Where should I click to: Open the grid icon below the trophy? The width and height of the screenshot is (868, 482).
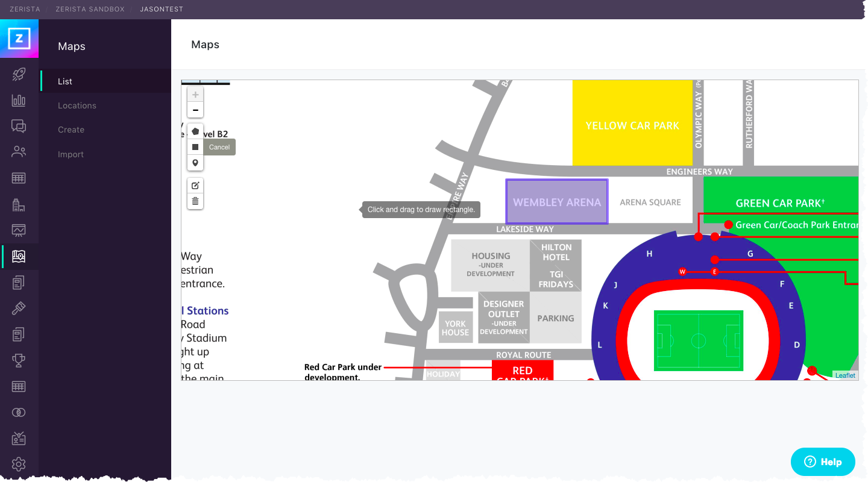(19, 386)
